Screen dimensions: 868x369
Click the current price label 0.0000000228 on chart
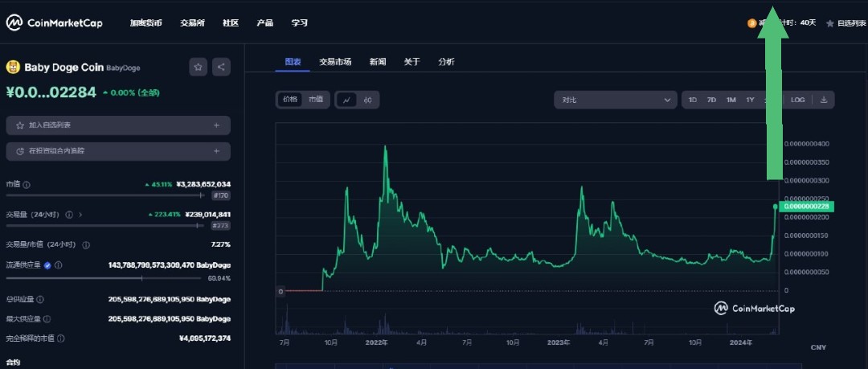click(806, 207)
